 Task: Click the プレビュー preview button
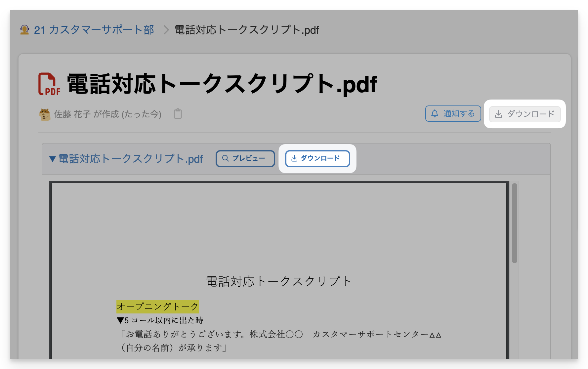coord(245,159)
